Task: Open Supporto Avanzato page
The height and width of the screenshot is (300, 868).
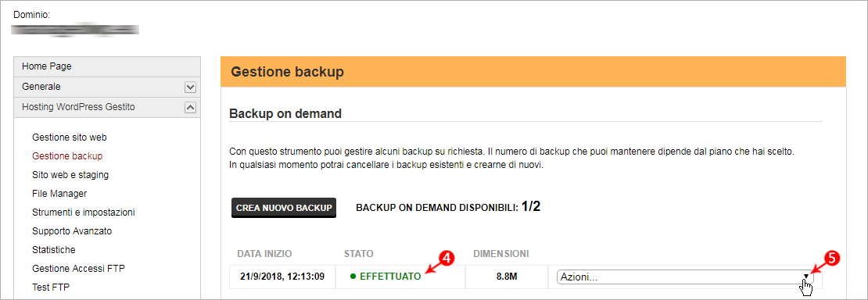Action: click(72, 230)
